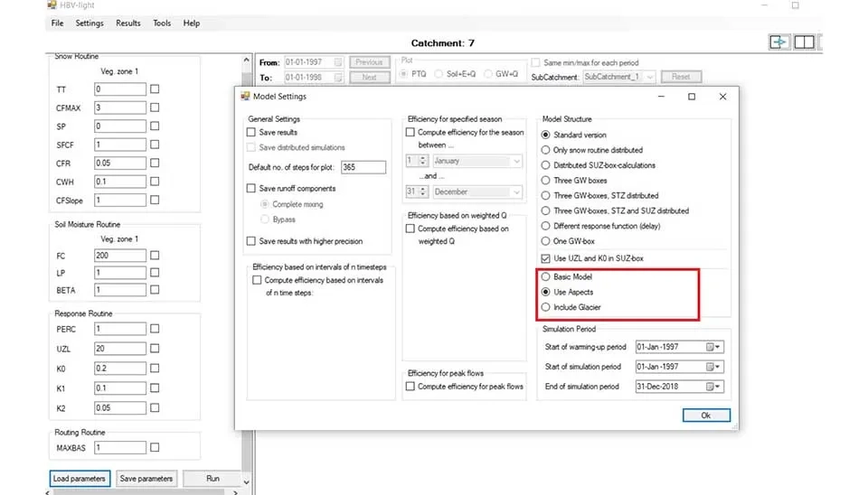The width and height of the screenshot is (868, 495).
Task: Select the Include Glacier radio button
Action: 545,308
